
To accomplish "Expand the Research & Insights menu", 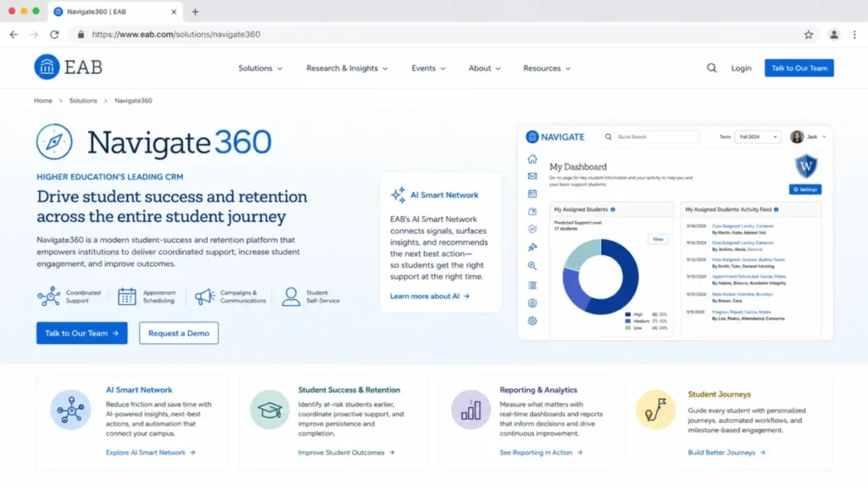I will click(347, 68).
